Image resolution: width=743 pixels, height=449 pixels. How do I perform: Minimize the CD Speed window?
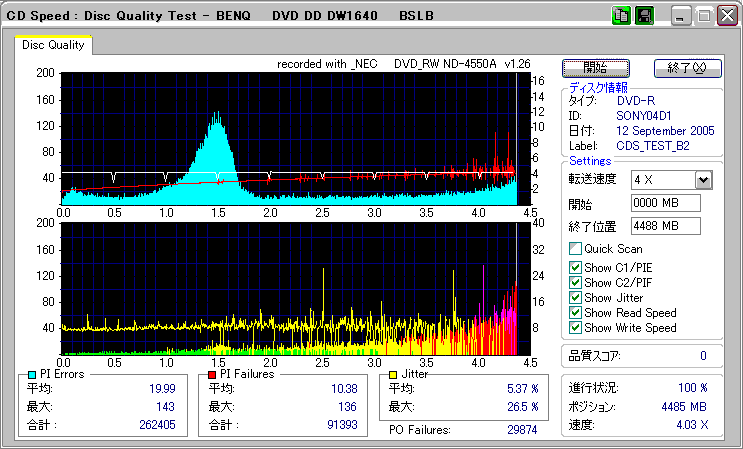pos(681,16)
